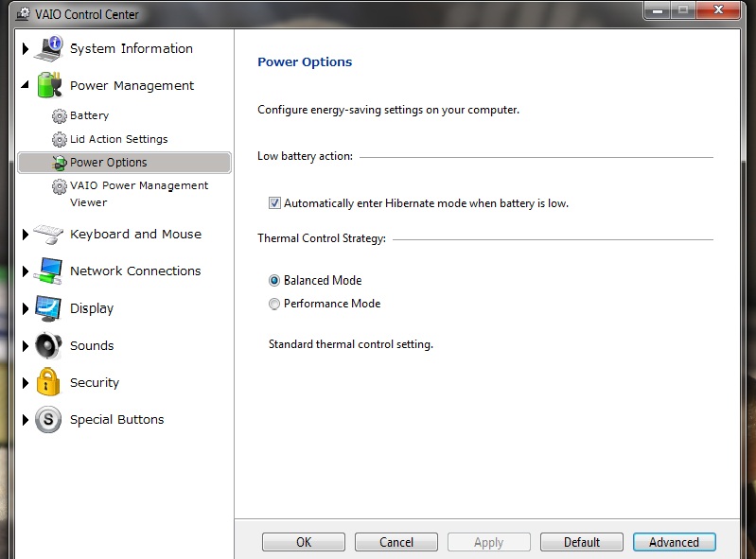Click the Apply button

coord(489,542)
